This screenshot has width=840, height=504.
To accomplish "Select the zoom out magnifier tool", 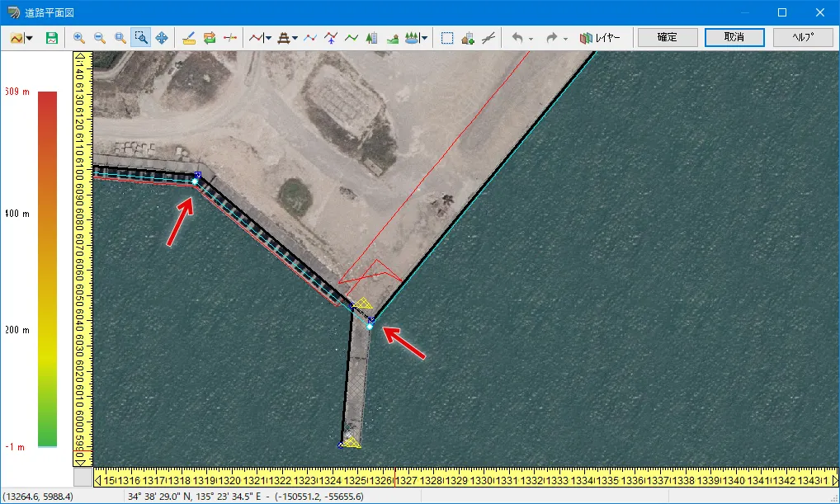I will [100, 38].
